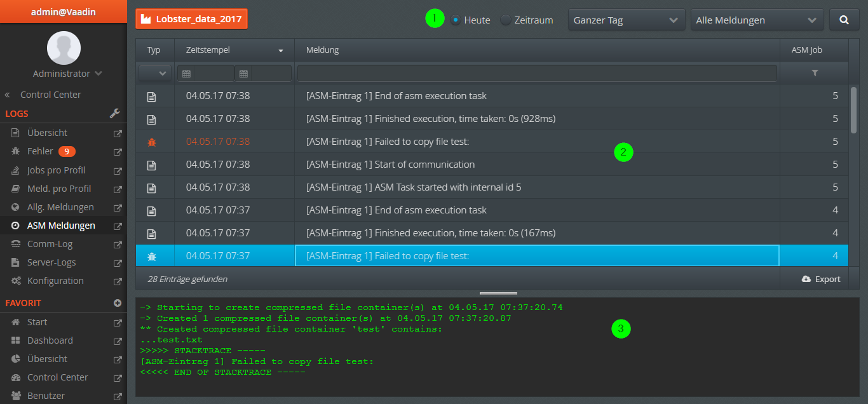
Task: Open first calendar picker in Zeitstempel filter
Action: pyautogui.click(x=186, y=74)
